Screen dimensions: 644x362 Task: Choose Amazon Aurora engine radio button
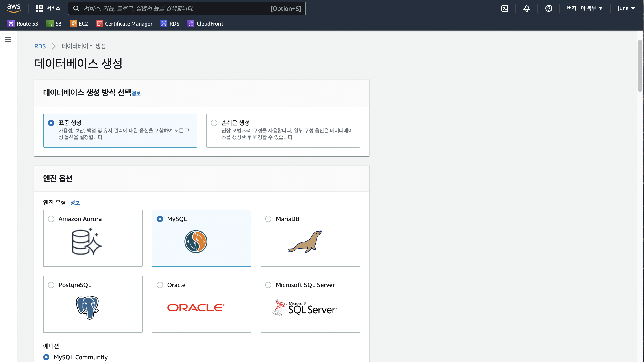coord(51,219)
